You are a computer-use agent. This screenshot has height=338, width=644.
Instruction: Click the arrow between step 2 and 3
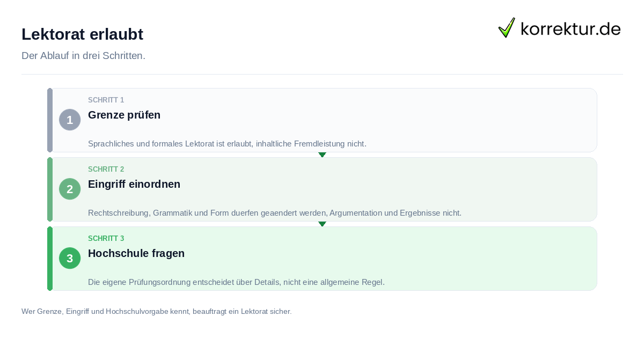[322, 224]
